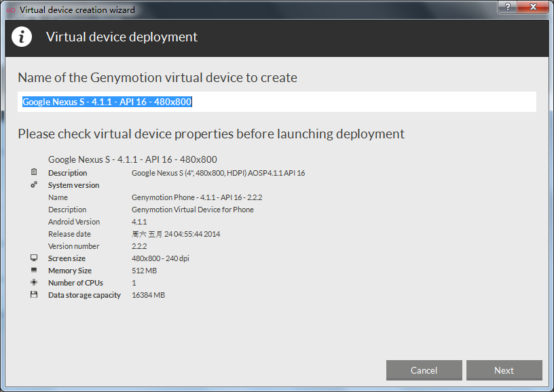Close the virtual device creation wizard
554x392 pixels.
[532, 7]
